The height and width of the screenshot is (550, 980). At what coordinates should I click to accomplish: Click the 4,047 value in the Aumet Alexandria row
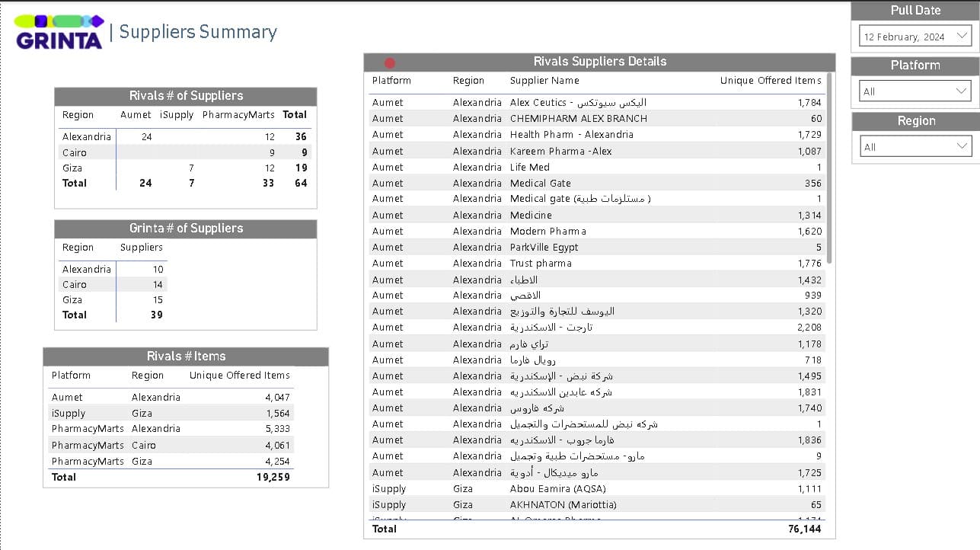(277, 398)
